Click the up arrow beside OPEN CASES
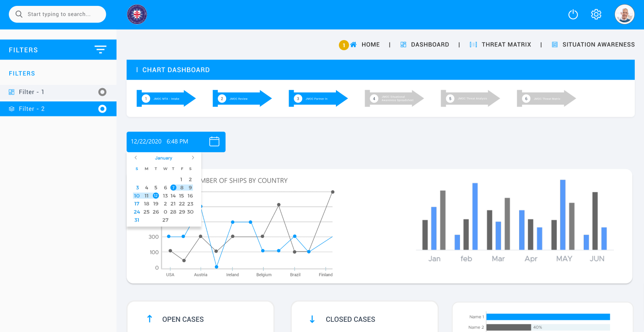Image resolution: width=644 pixels, height=332 pixels. tap(149, 319)
